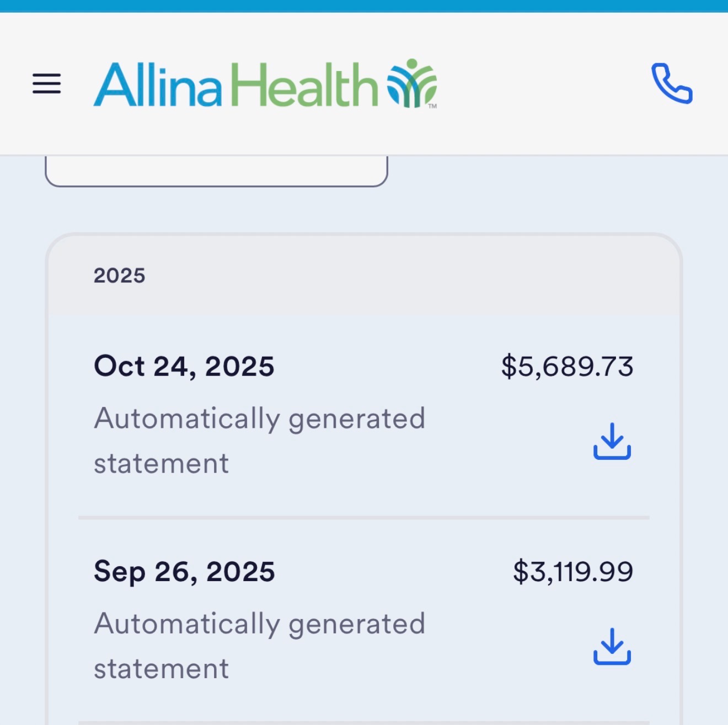Screen dimensions: 728x725
Task: Click the partially visible outlined box
Action: 216,171
